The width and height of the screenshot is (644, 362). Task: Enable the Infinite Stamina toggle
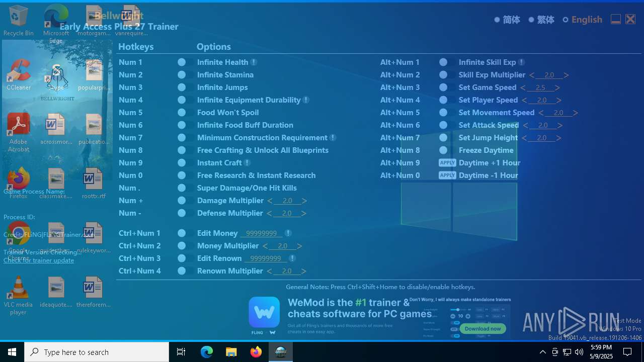tap(186, 75)
